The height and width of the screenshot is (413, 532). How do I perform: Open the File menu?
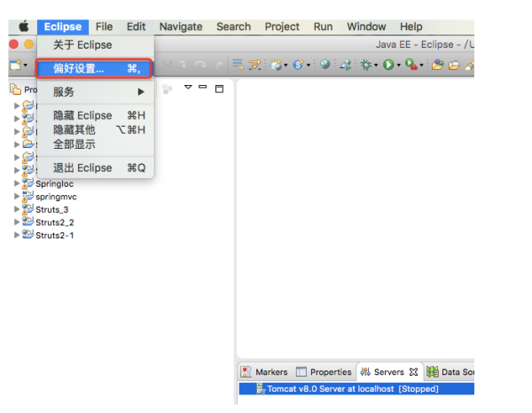click(104, 27)
